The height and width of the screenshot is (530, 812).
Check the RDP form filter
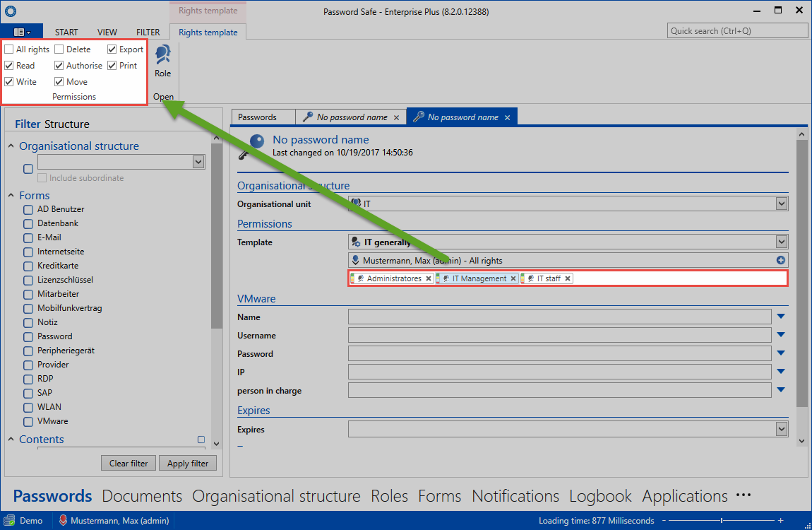(x=28, y=379)
